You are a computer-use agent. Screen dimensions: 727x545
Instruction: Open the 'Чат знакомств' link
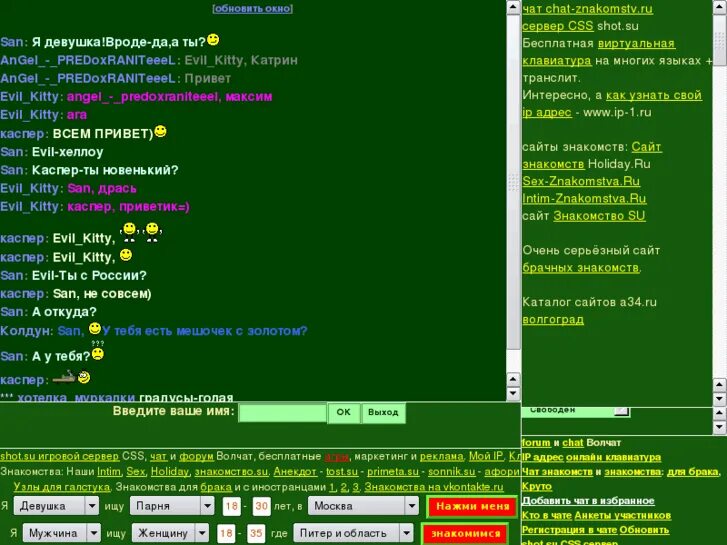[557, 472]
